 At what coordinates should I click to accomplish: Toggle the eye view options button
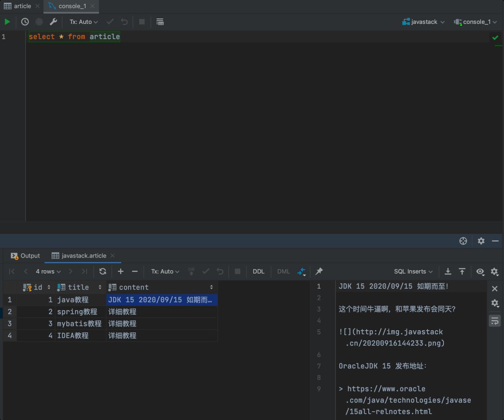pos(480,271)
